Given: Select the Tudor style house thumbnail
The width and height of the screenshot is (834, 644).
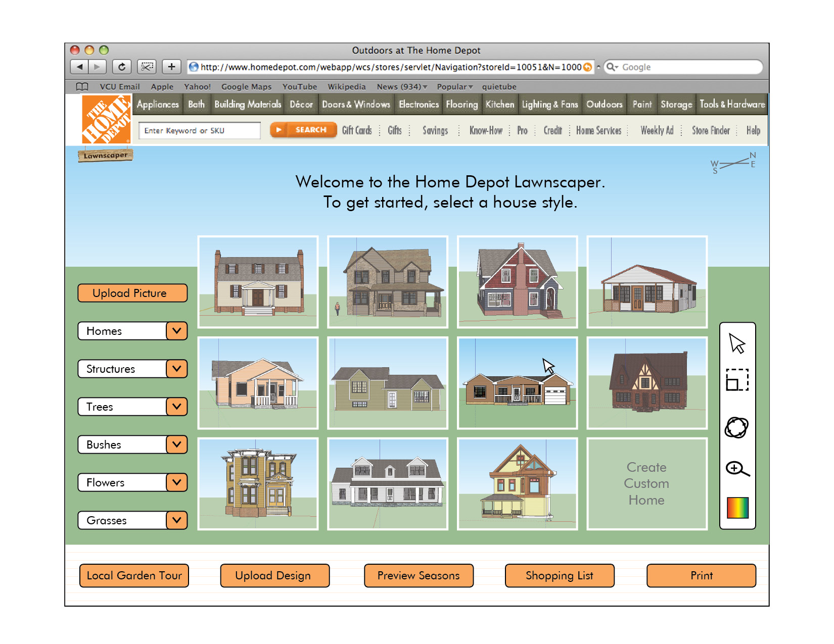Looking at the screenshot, I should coord(647,383).
